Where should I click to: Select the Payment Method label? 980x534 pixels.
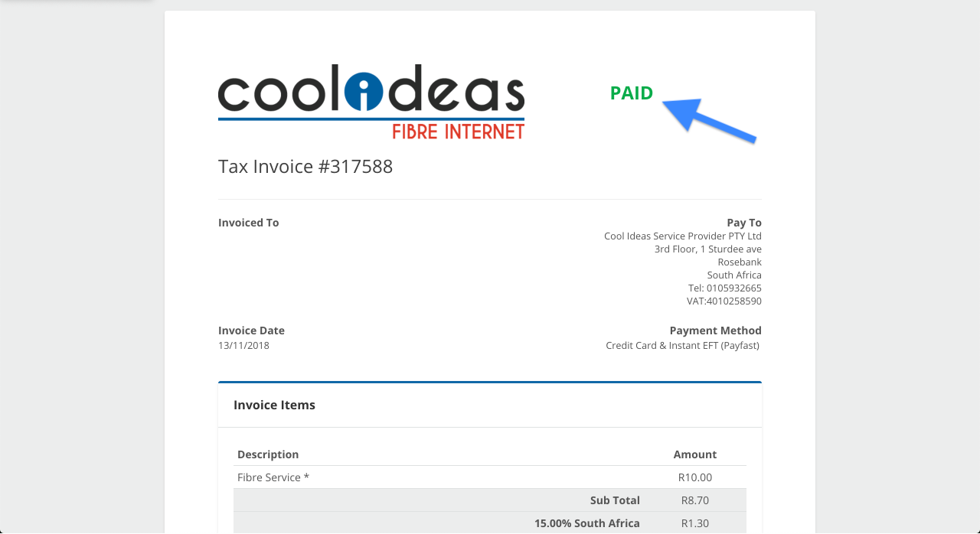(x=716, y=330)
